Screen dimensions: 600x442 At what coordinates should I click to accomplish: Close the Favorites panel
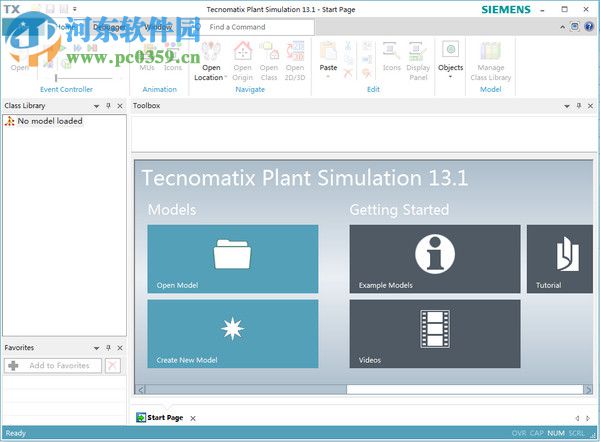(x=120, y=348)
